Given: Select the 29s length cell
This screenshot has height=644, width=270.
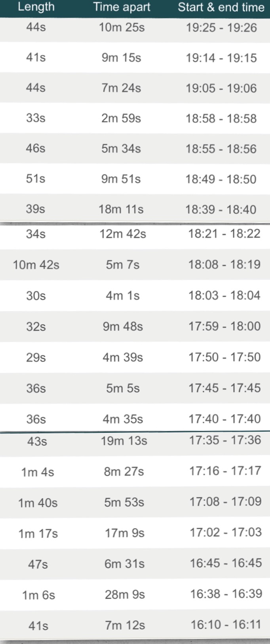Looking at the screenshot, I should (x=36, y=357).
